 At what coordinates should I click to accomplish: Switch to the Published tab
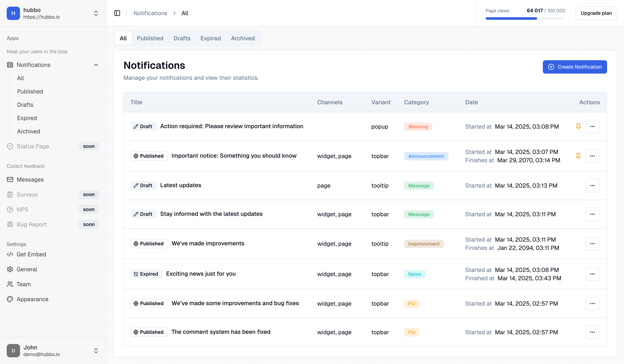coord(150,38)
